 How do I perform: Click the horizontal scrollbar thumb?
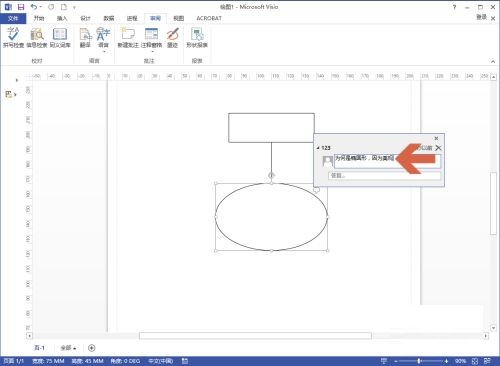pyautogui.click(x=255, y=336)
